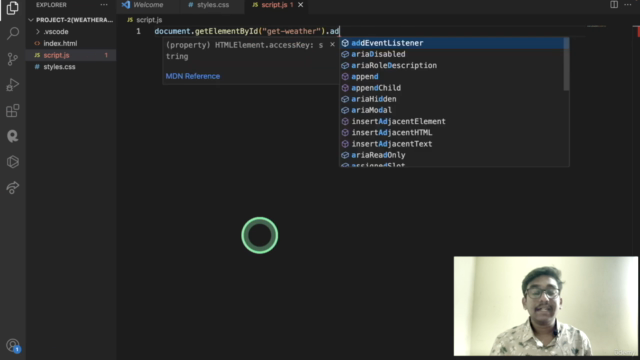640x360 pixels.
Task: Click the split editor icon
Action: (614, 4)
